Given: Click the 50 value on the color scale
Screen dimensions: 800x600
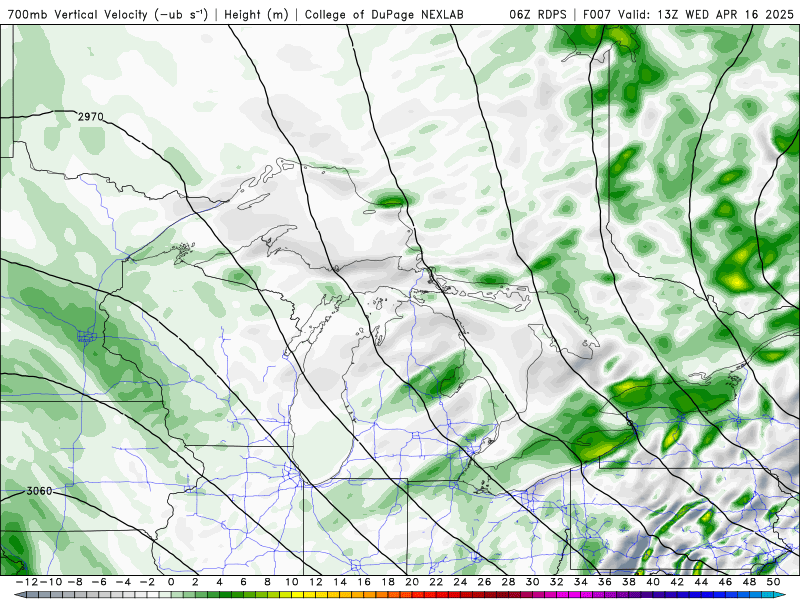Looking at the screenshot, I should (773, 582).
